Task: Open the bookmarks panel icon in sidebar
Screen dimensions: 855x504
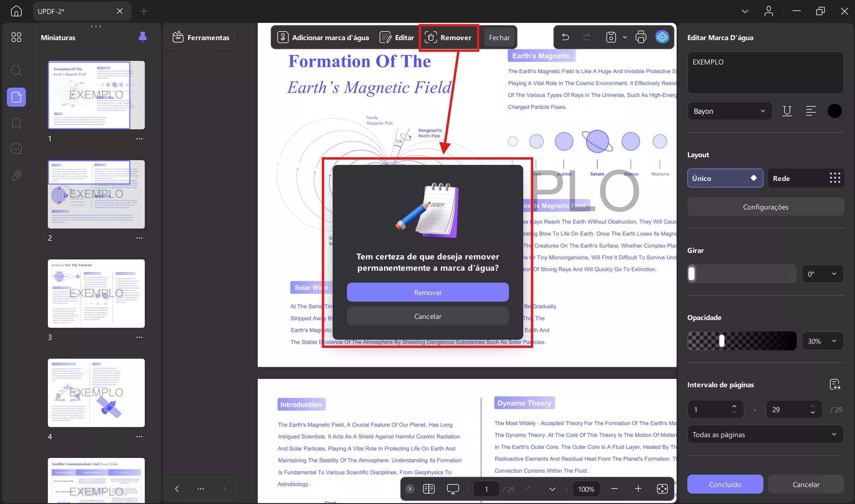Action: (16, 123)
